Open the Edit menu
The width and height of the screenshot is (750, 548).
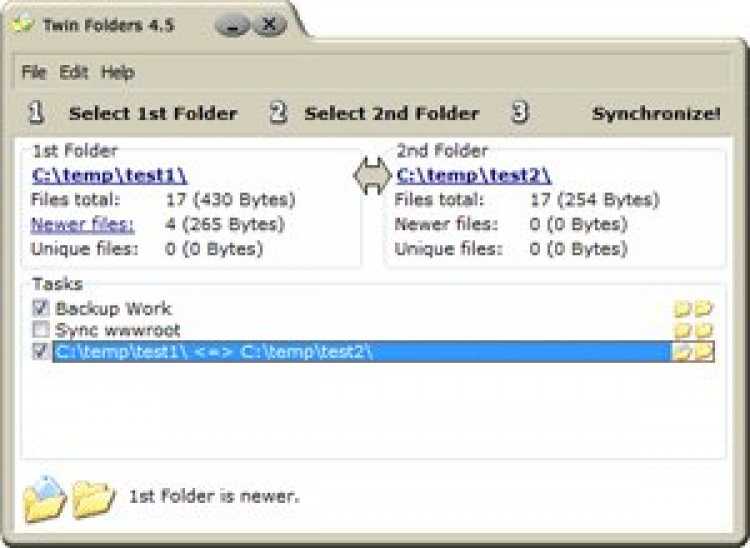coord(74,72)
